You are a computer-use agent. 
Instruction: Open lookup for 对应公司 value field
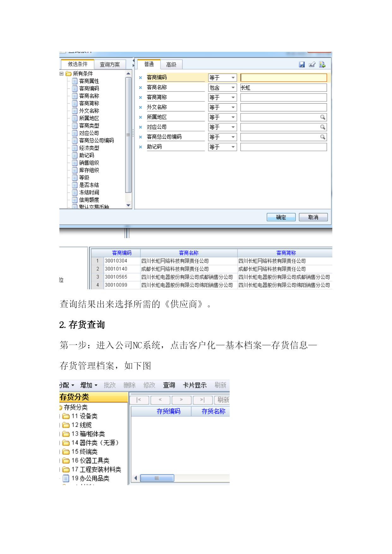(x=323, y=127)
